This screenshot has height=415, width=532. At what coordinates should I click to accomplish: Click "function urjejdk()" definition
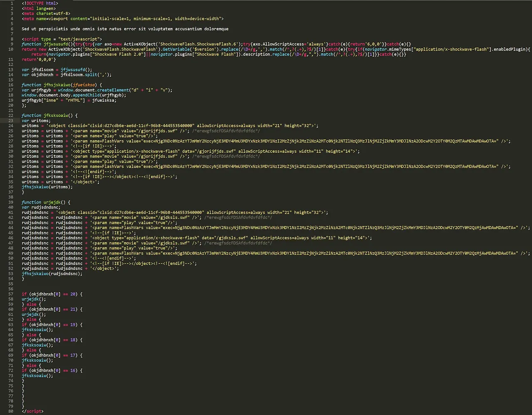pyautogui.click(x=46, y=202)
